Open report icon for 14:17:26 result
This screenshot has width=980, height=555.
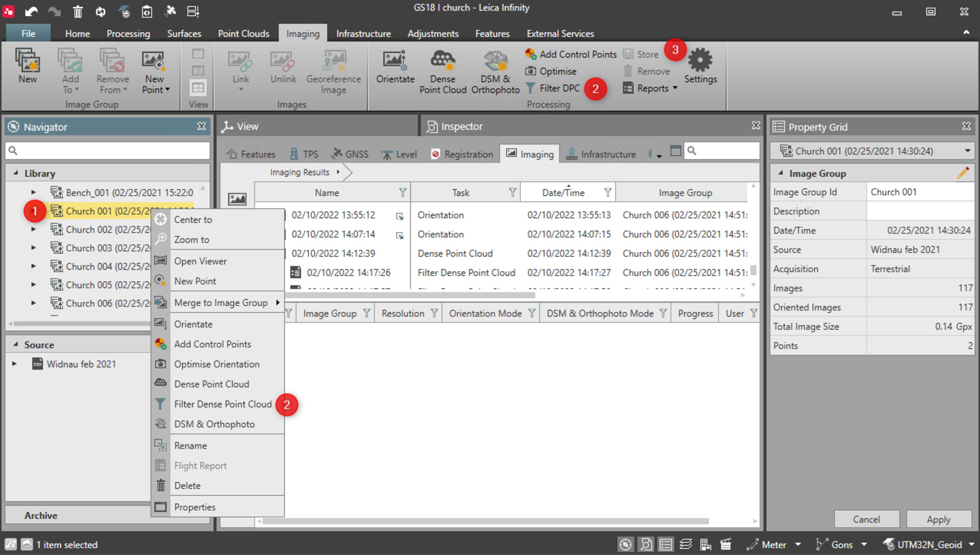tap(296, 272)
